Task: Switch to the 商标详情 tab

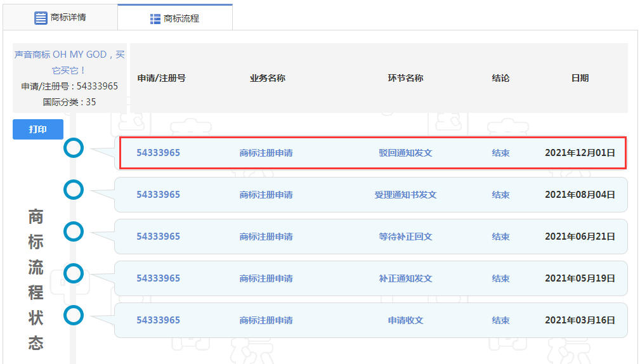Action: 60,17
